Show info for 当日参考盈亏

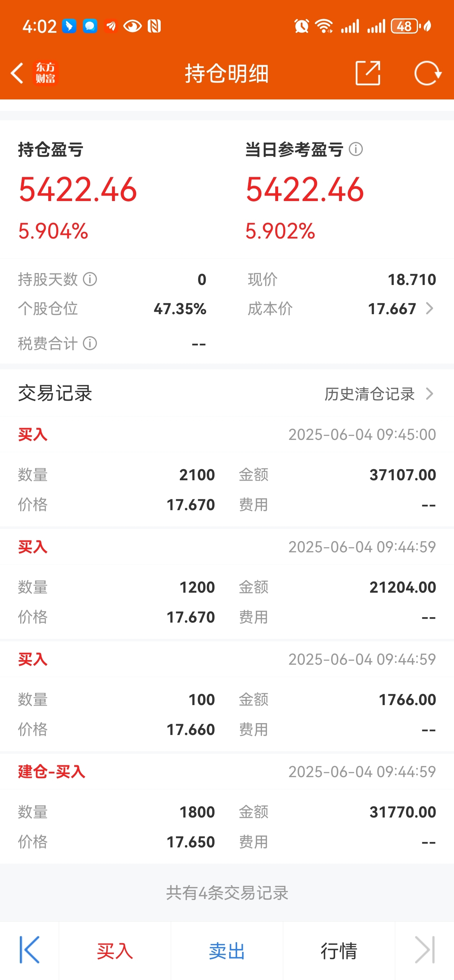[x=356, y=149]
